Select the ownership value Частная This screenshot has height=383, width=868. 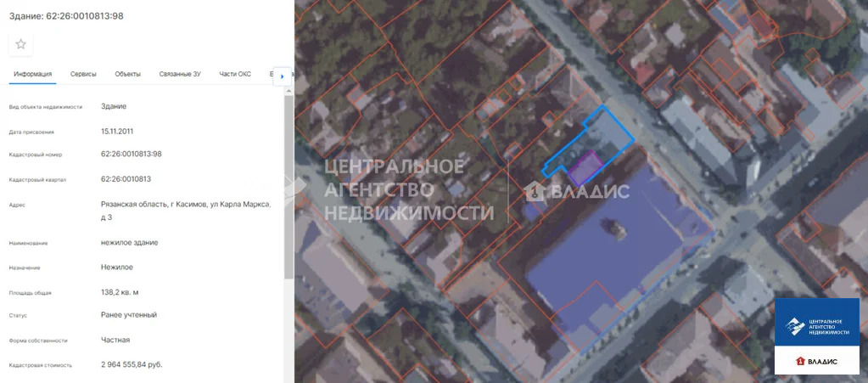tap(115, 340)
